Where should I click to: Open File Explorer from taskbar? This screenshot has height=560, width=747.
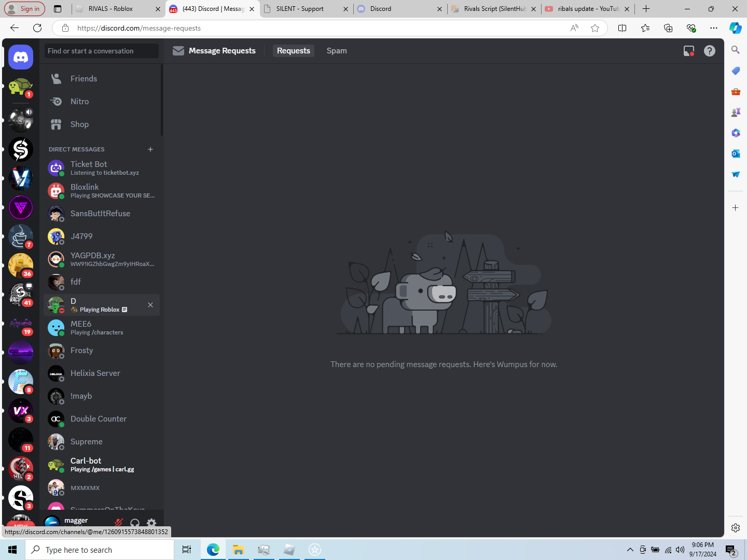[x=239, y=550]
